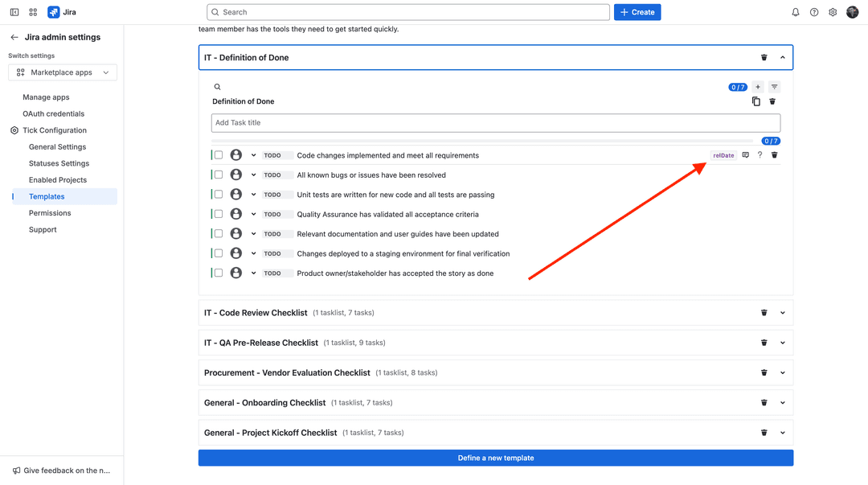Click the Define a new template button
Viewport: 868px width, 485px height.
tap(495, 457)
